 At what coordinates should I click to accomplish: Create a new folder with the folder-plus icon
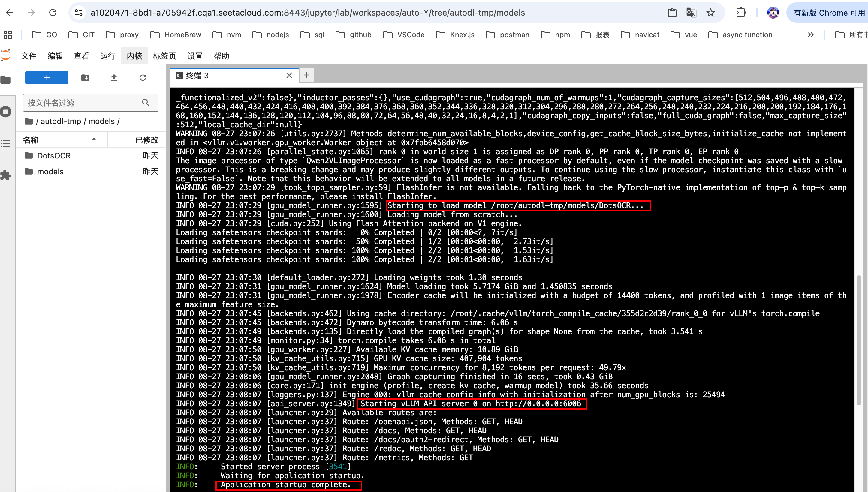tap(85, 78)
